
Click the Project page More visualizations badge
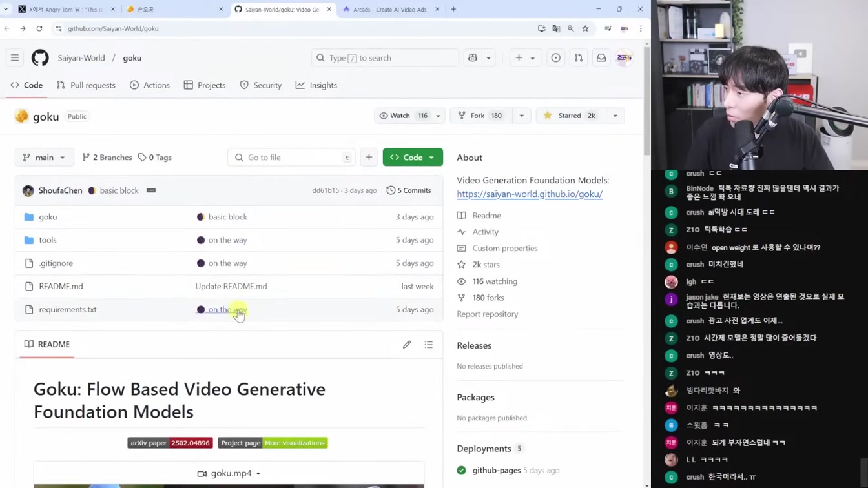pyautogui.click(x=273, y=443)
